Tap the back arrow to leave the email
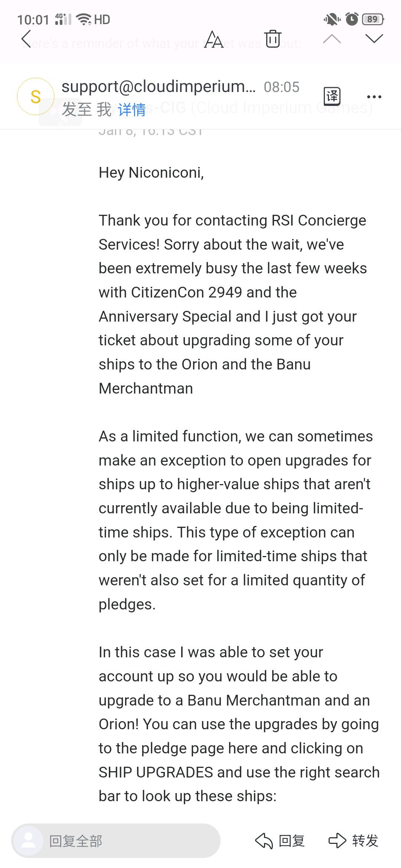This screenshot has height=868, width=401. point(26,39)
